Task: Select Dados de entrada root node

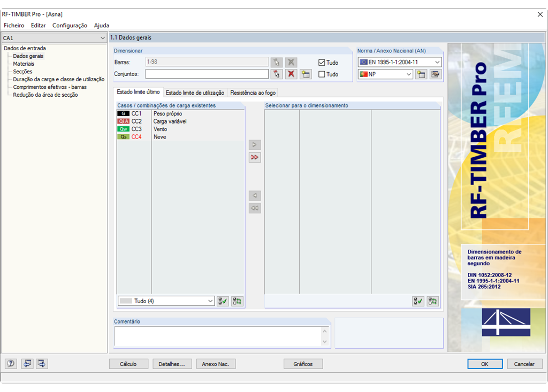Action: (x=25, y=48)
